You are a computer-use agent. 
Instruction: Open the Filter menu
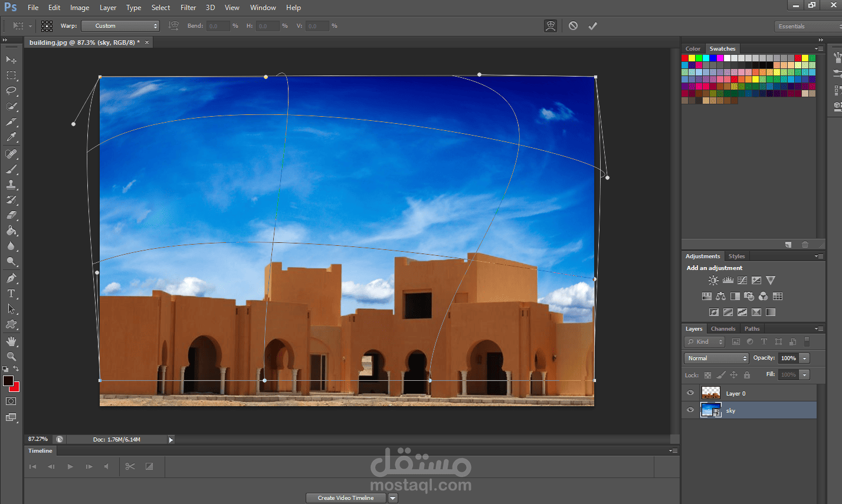tap(188, 8)
